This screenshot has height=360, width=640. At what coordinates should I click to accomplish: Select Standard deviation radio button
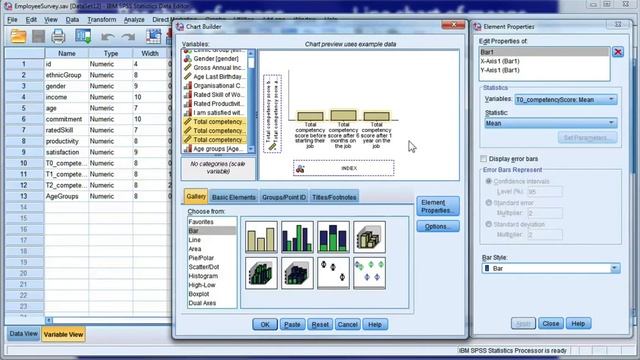pyautogui.click(x=489, y=224)
